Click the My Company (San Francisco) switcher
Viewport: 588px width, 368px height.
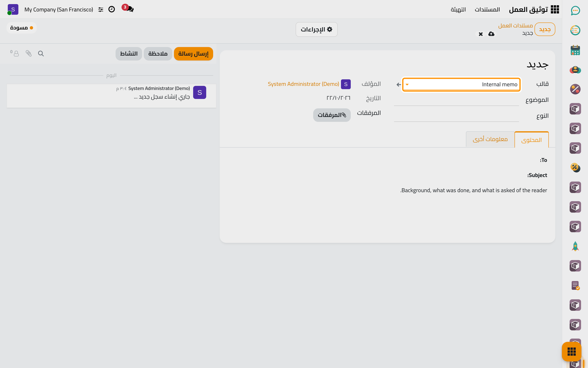tap(59, 10)
